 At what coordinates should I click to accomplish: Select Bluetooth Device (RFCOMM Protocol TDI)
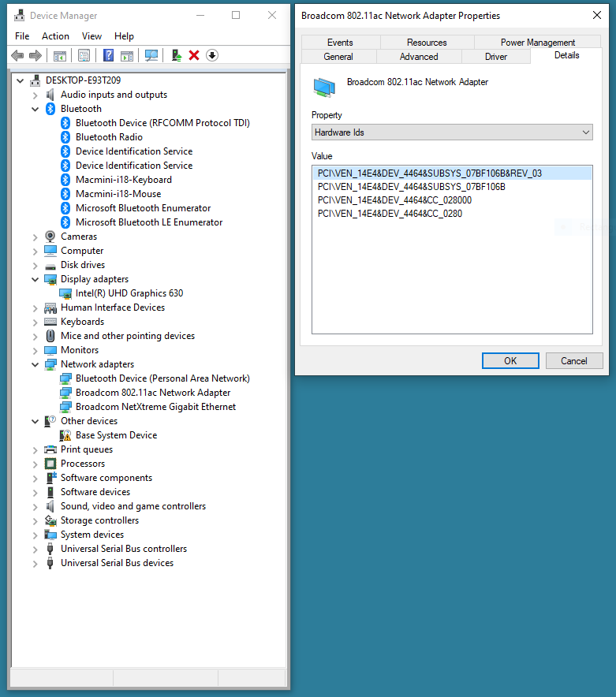pyautogui.click(x=162, y=123)
